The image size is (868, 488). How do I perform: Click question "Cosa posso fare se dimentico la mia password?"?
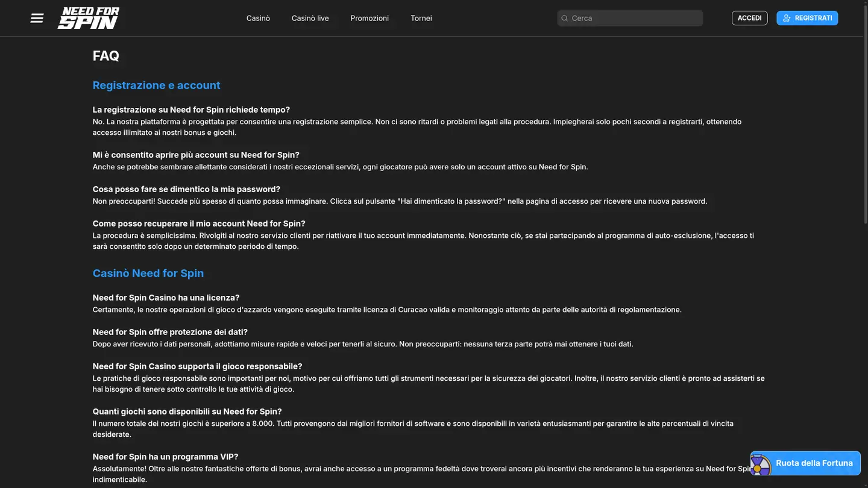click(186, 189)
